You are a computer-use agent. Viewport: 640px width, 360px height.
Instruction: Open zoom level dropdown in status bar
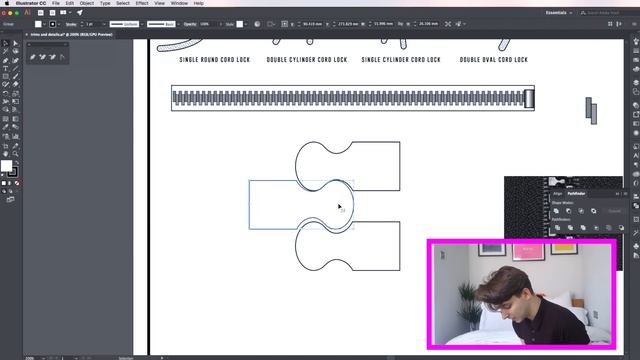coord(44,358)
